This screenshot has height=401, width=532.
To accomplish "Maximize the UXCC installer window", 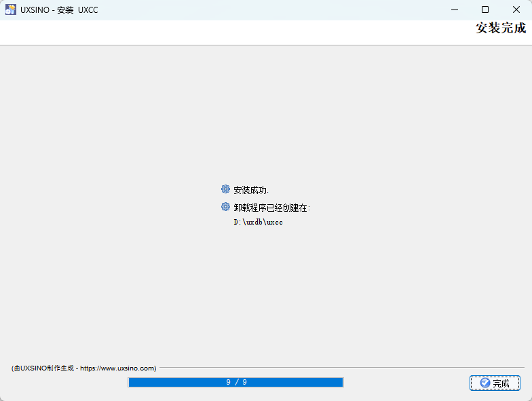I will click(484, 9).
